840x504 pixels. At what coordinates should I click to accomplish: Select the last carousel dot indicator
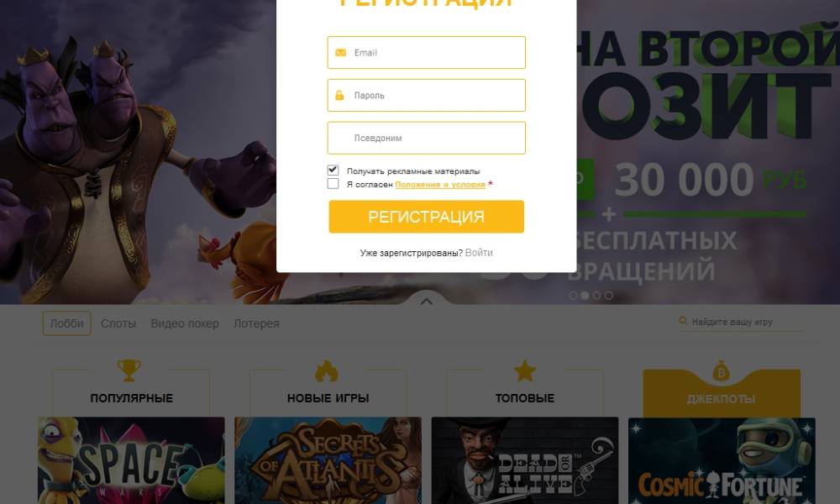pos(608,295)
